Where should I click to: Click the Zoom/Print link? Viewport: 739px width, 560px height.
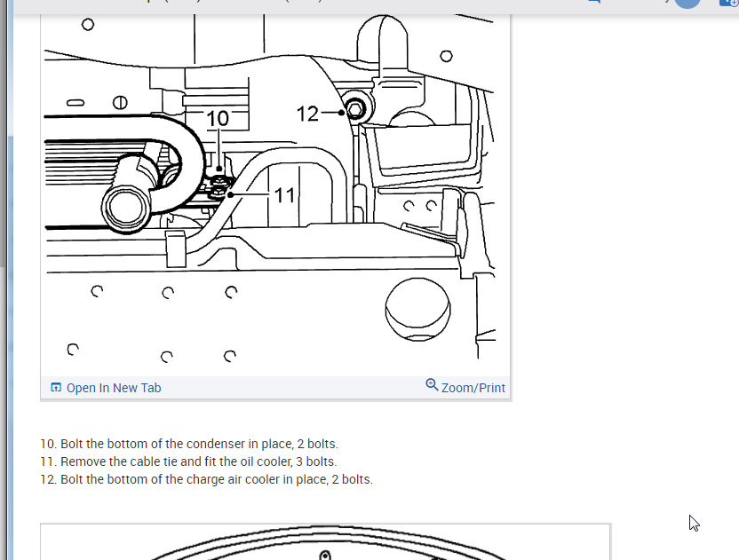[473, 388]
